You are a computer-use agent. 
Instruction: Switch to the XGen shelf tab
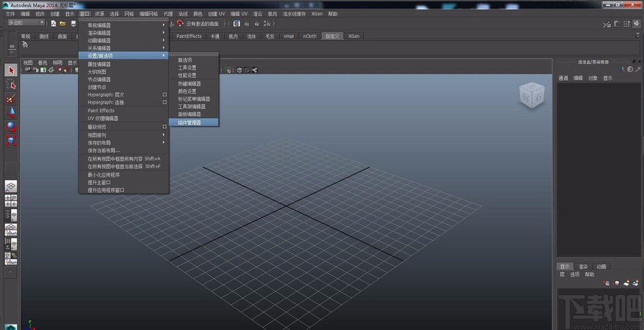pos(353,36)
